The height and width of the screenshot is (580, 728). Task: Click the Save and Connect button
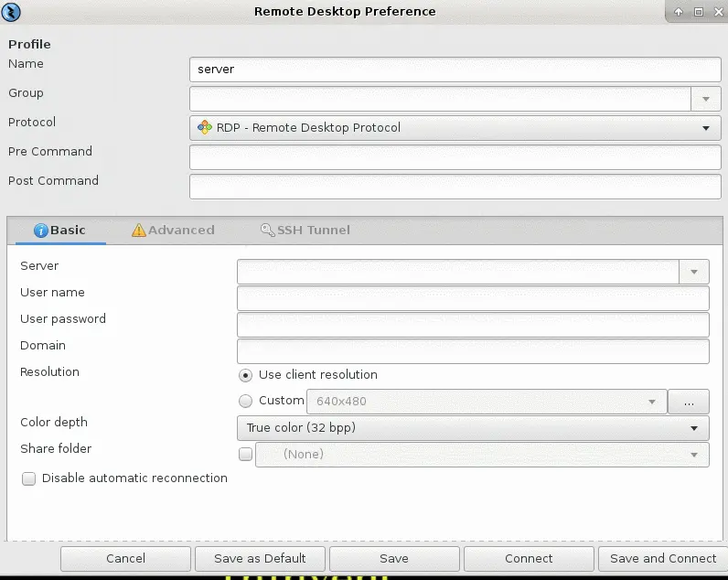[662, 558]
